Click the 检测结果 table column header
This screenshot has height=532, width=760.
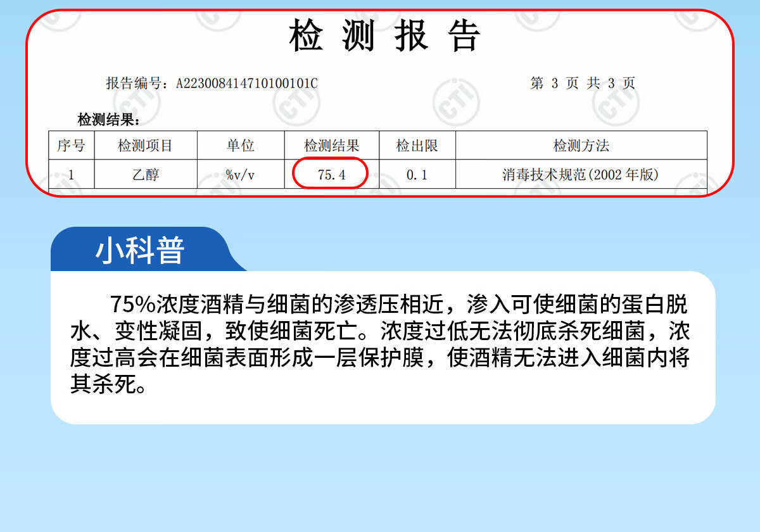332,146
